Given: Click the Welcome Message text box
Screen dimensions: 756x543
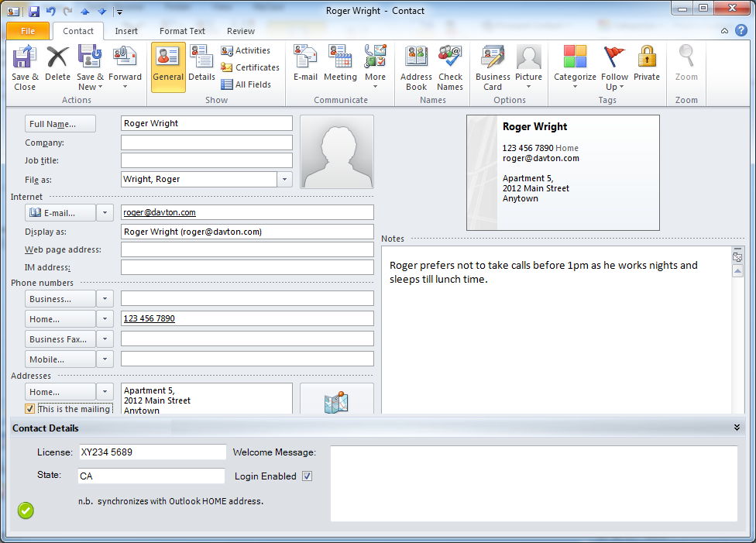Looking at the screenshot, I should [x=534, y=483].
